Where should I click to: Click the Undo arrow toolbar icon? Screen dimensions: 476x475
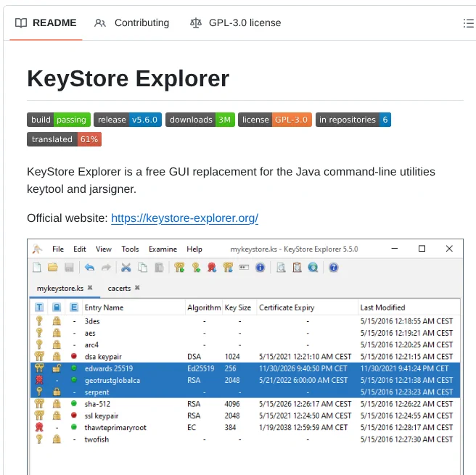89,268
